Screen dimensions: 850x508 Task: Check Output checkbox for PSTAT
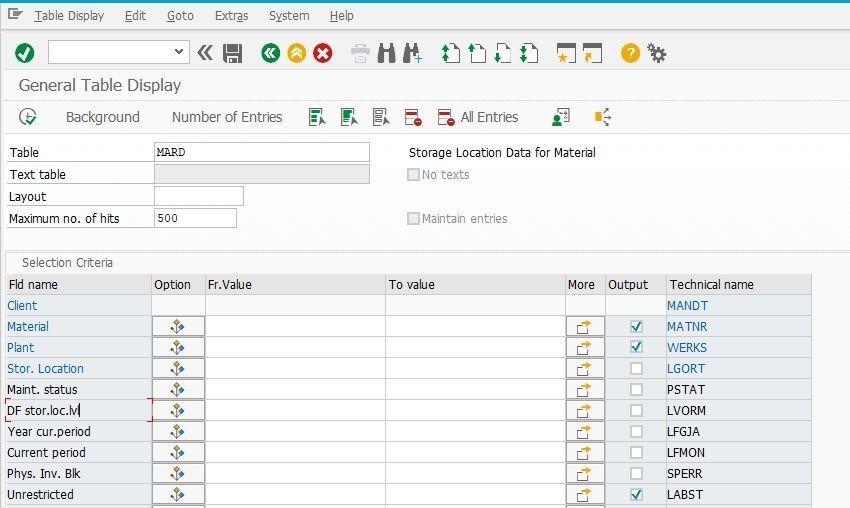pos(636,389)
